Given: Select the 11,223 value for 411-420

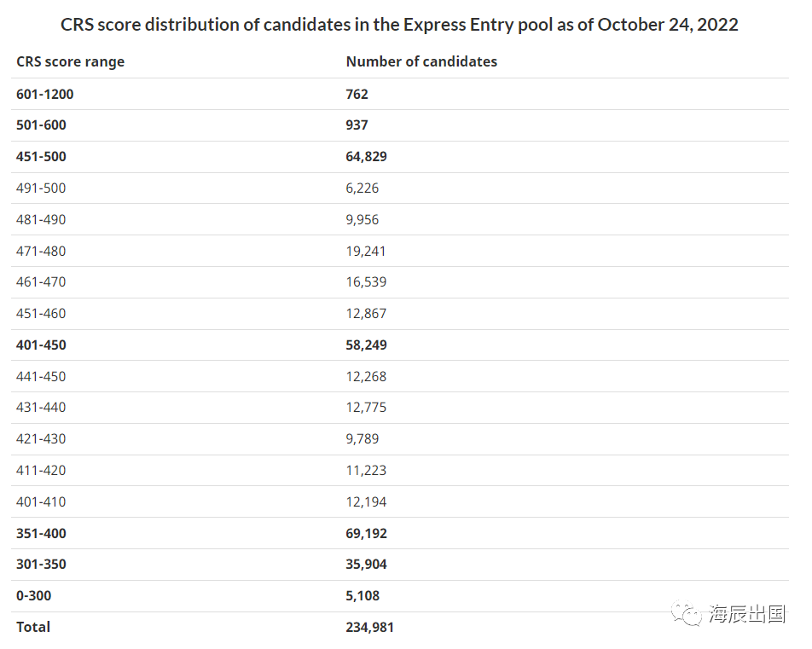Looking at the screenshot, I should (366, 470).
